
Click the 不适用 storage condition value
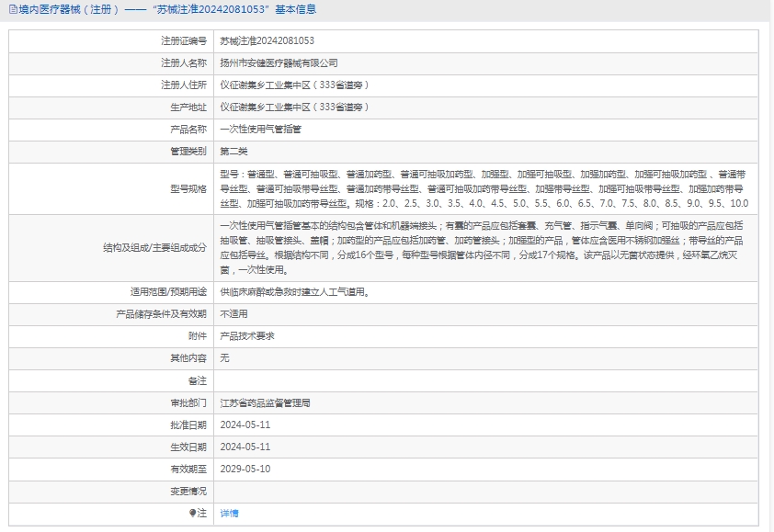tap(234, 314)
